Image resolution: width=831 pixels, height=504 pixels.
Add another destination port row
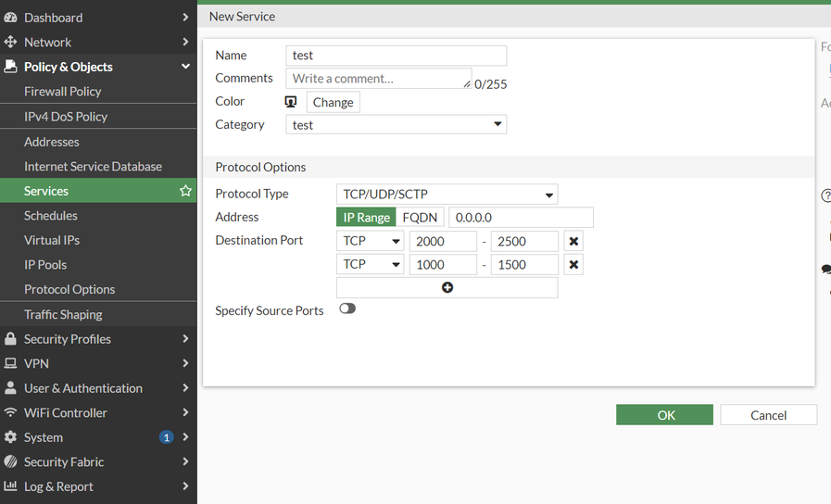pyautogui.click(x=447, y=288)
